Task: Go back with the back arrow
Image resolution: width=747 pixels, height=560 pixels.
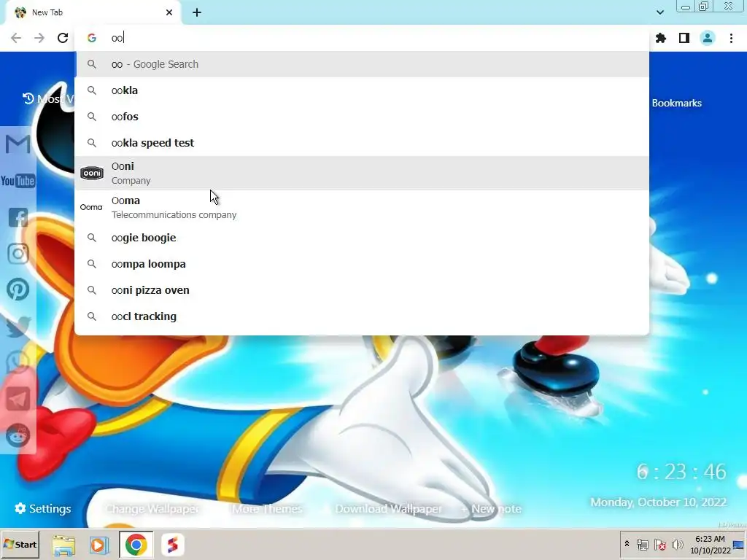Action: coord(16,38)
